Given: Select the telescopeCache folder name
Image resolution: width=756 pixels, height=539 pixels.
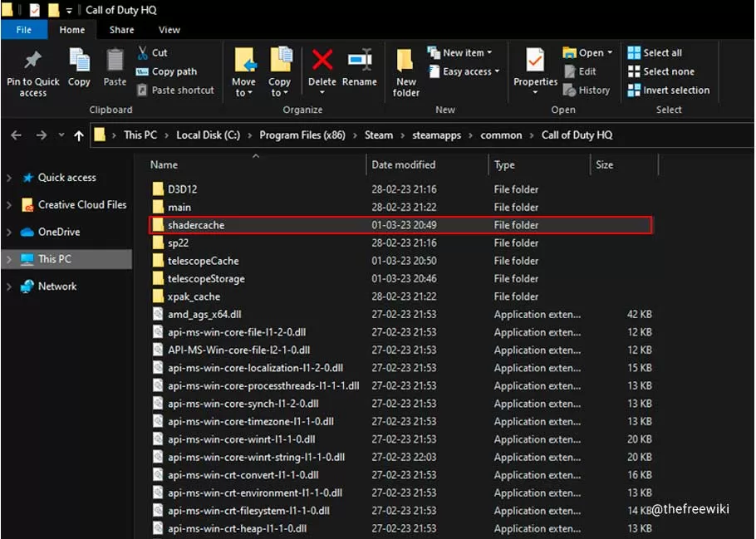Looking at the screenshot, I should [203, 261].
